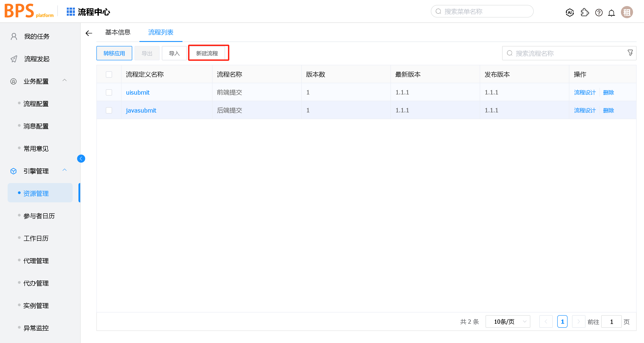
Task: Open the 10条/页 page size dropdown
Action: point(507,321)
